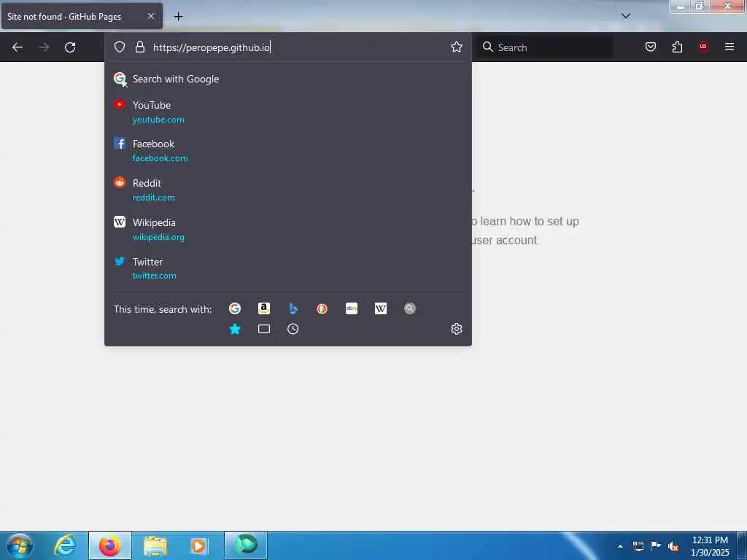Open Windows Media Player from taskbar
The width and height of the screenshot is (747, 560).
click(198, 545)
